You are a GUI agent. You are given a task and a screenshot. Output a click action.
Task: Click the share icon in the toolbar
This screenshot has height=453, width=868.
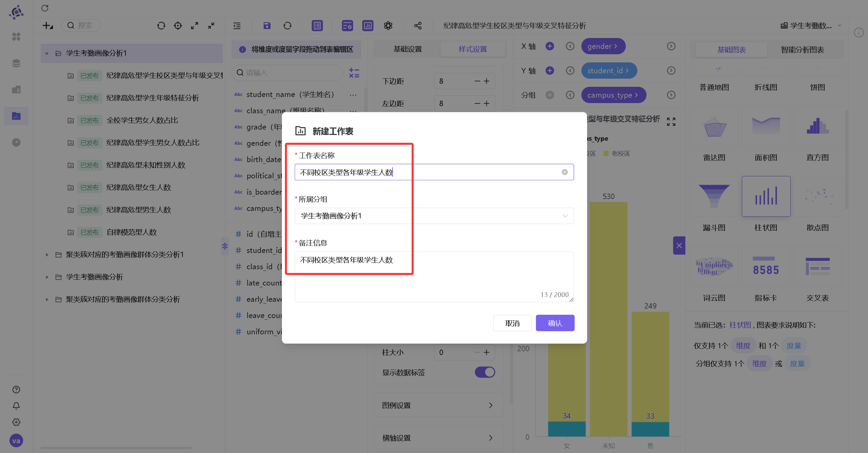coord(418,25)
